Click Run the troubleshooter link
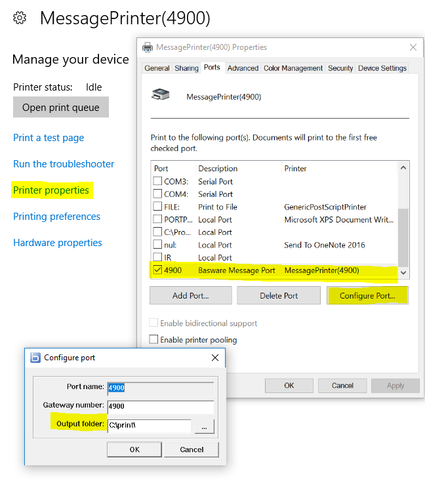The width and height of the screenshot is (425, 504). coord(64,164)
